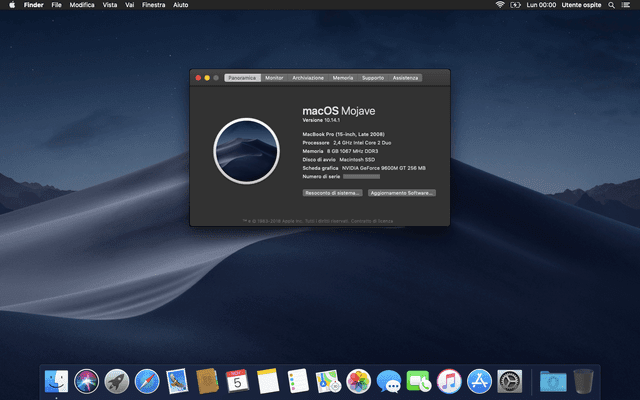
Task: Open the Downloads folder in Dock
Action: (x=553, y=381)
